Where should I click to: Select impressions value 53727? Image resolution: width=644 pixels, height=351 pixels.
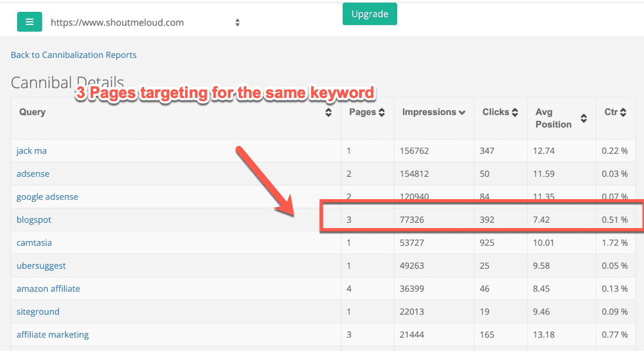click(412, 243)
